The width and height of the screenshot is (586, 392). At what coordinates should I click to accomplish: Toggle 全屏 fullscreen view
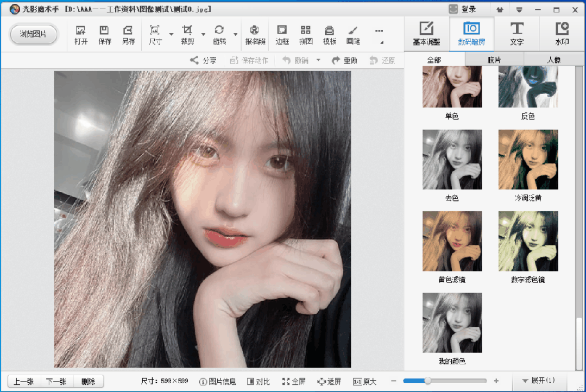294,382
